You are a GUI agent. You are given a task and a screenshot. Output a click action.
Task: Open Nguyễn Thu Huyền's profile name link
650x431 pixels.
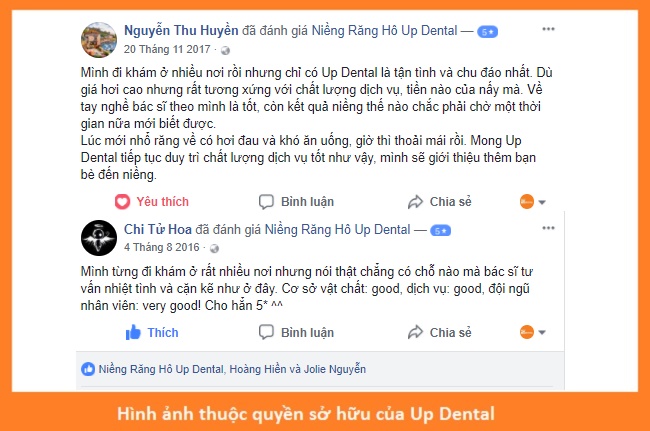pyautogui.click(x=181, y=31)
